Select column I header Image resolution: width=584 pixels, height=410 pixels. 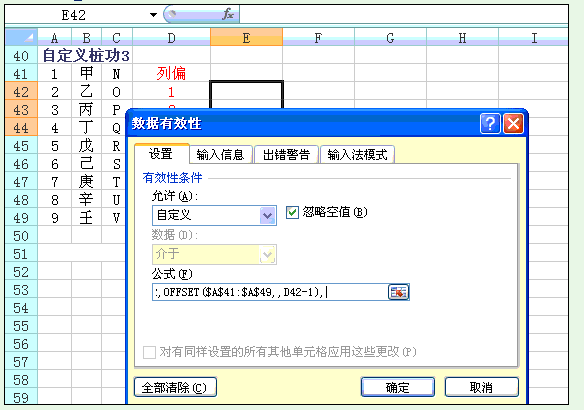pyautogui.click(x=534, y=38)
